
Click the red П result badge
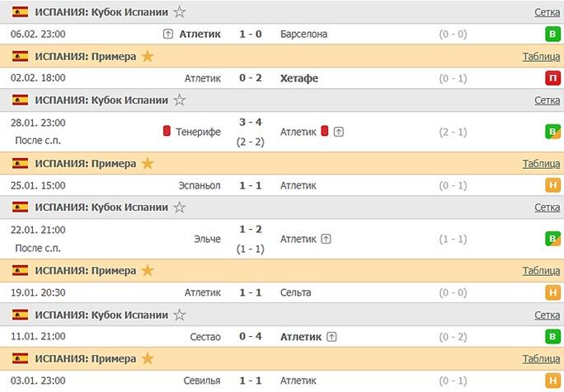click(552, 78)
